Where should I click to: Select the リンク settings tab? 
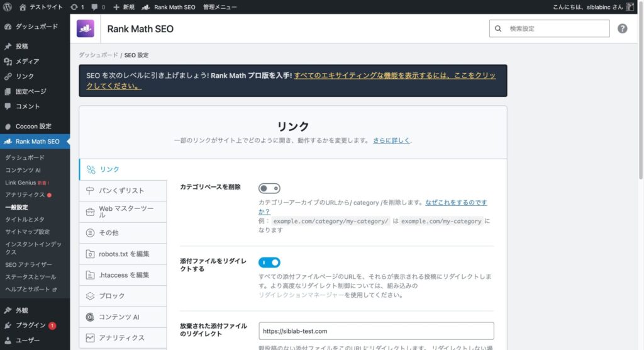pos(123,169)
